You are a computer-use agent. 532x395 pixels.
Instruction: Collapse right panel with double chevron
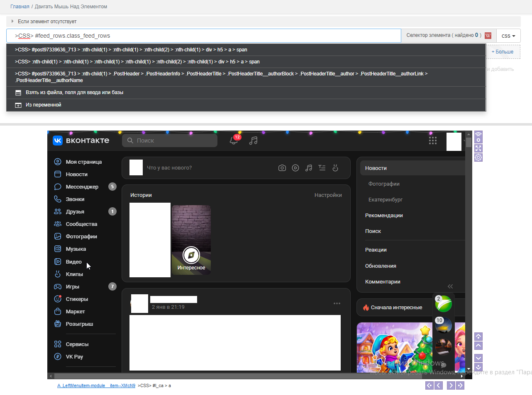pos(450,286)
